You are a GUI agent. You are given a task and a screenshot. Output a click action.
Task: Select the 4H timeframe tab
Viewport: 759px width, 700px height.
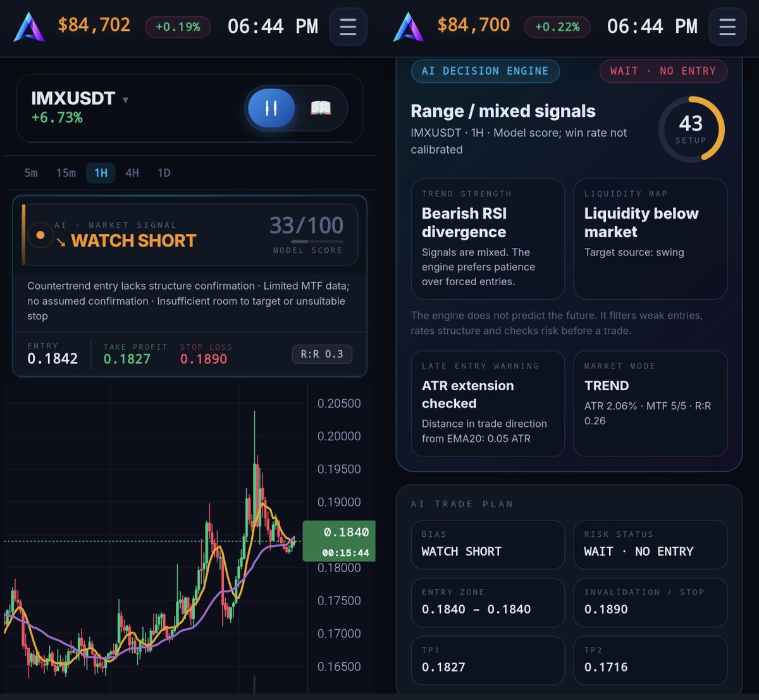coord(132,173)
